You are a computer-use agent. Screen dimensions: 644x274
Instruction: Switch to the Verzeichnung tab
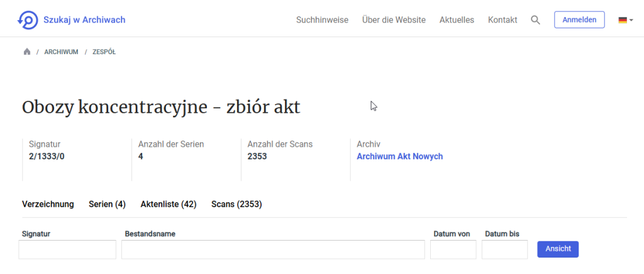pyautogui.click(x=48, y=204)
